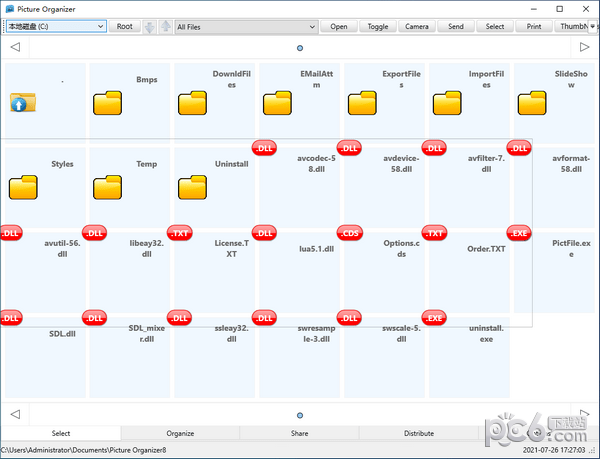
Task: Click the toolbar up arrow icon
Action: 166,27
